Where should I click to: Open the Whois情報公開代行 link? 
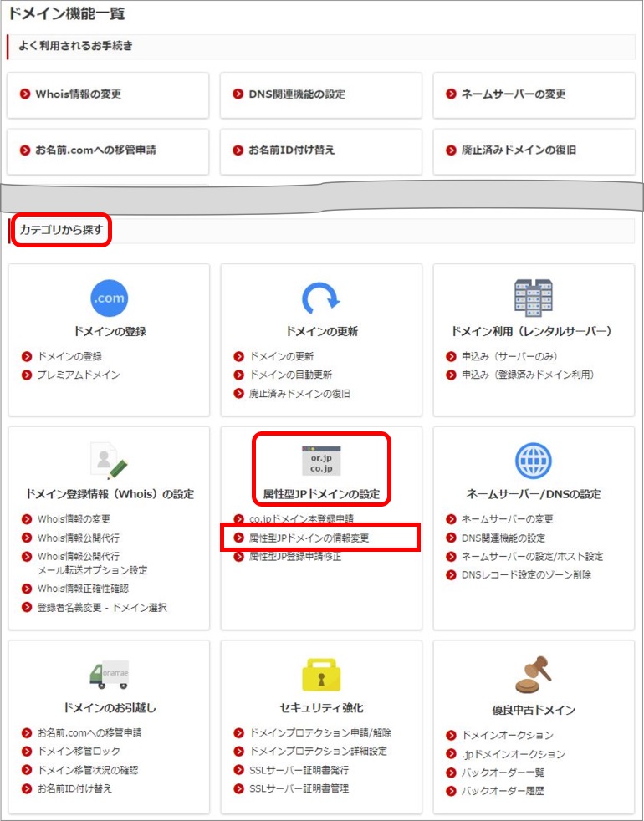(x=78, y=538)
